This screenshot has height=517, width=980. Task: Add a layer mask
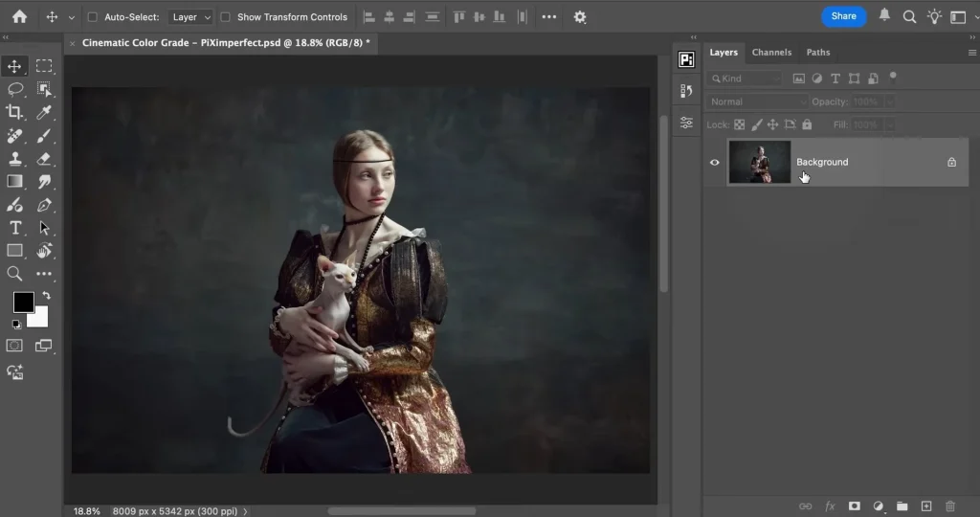tap(854, 506)
